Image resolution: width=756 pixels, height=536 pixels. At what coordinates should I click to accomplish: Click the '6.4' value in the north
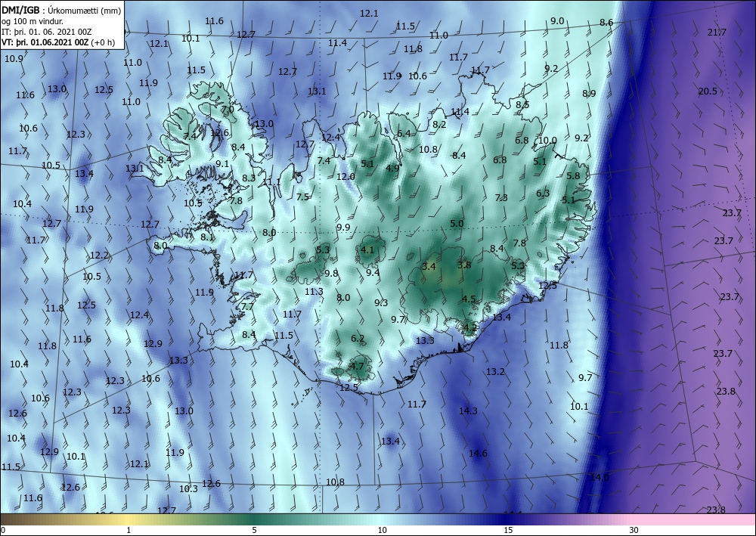coord(404,133)
